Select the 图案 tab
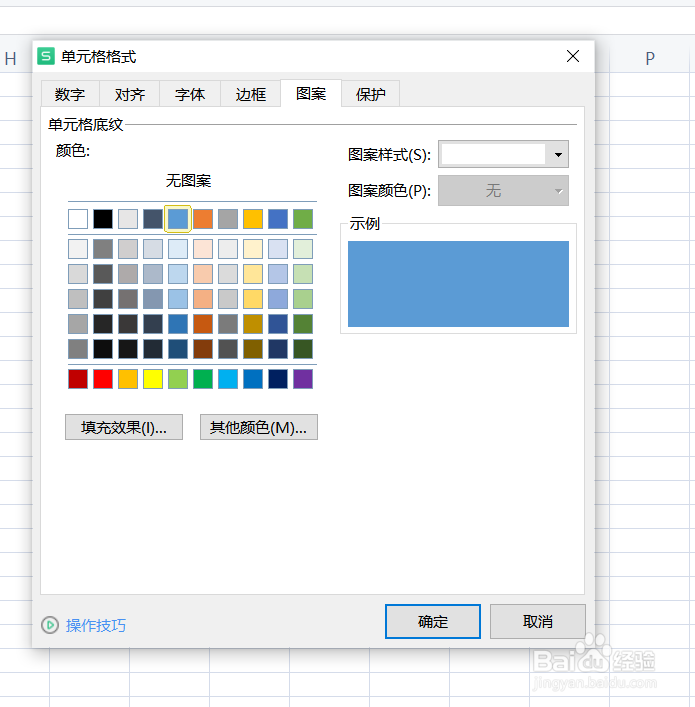 tap(311, 93)
